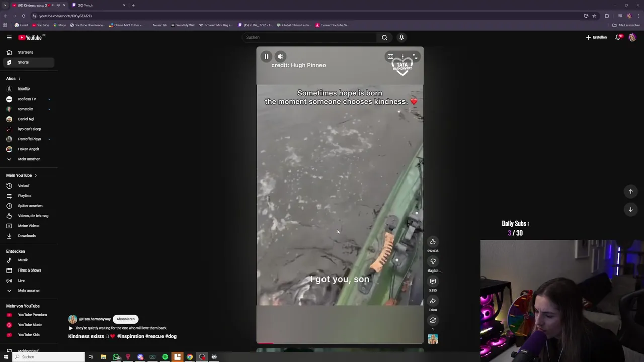The width and height of the screenshot is (644, 362).
Task: Open Downloads in the sidebar
Action: click(28, 236)
